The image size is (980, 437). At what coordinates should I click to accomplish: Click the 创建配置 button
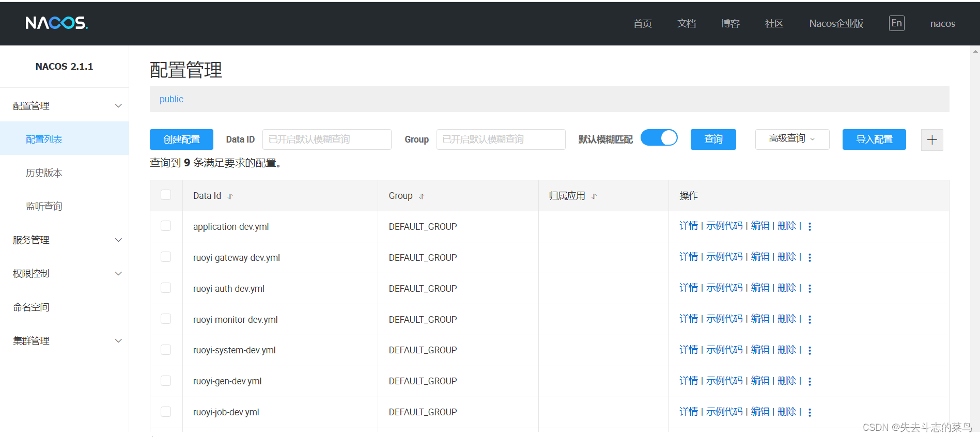pos(181,139)
